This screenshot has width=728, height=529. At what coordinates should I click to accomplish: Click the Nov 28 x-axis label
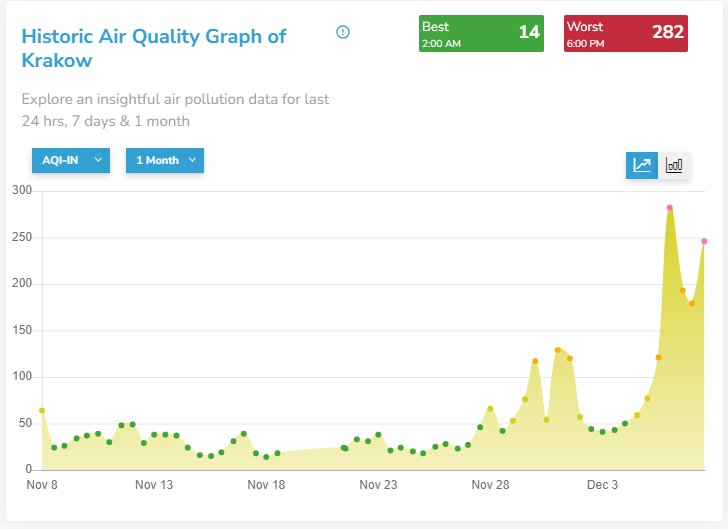tap(490, 486)
